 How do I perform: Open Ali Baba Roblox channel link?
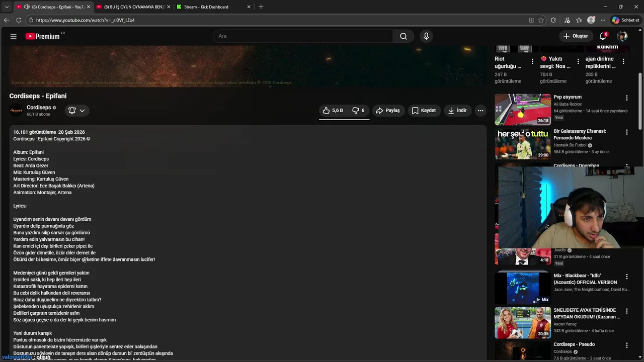pyautogui.click(x=568, y=104)
